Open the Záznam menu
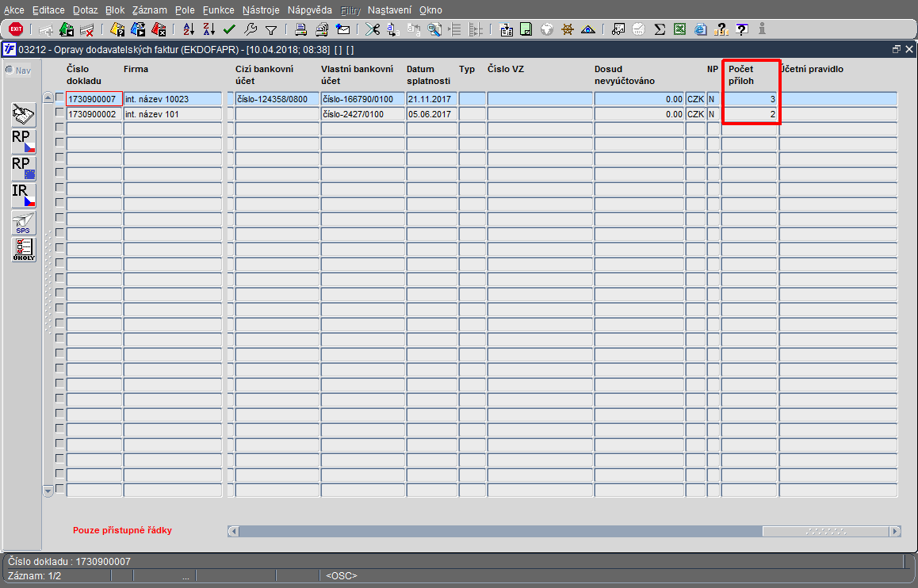 149,10
